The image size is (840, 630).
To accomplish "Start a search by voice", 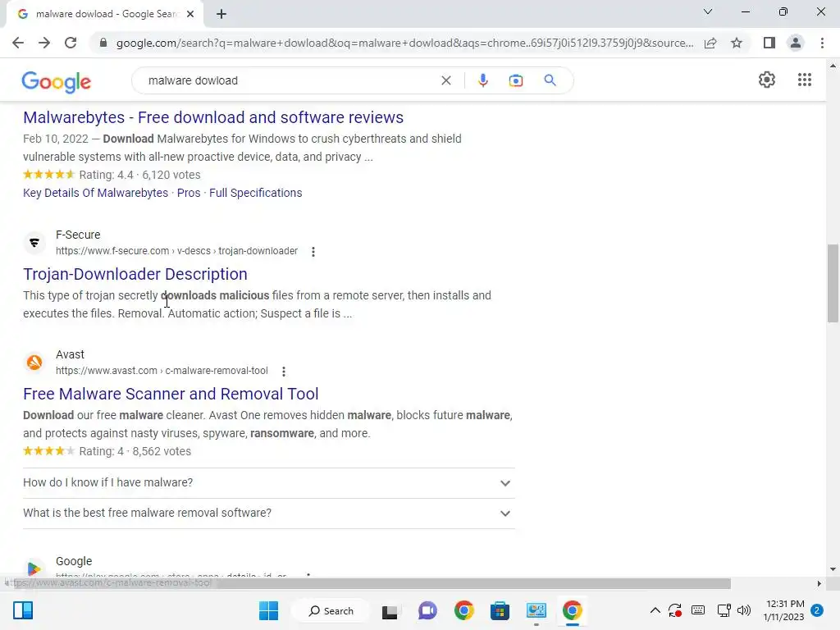I will [482, 80].
